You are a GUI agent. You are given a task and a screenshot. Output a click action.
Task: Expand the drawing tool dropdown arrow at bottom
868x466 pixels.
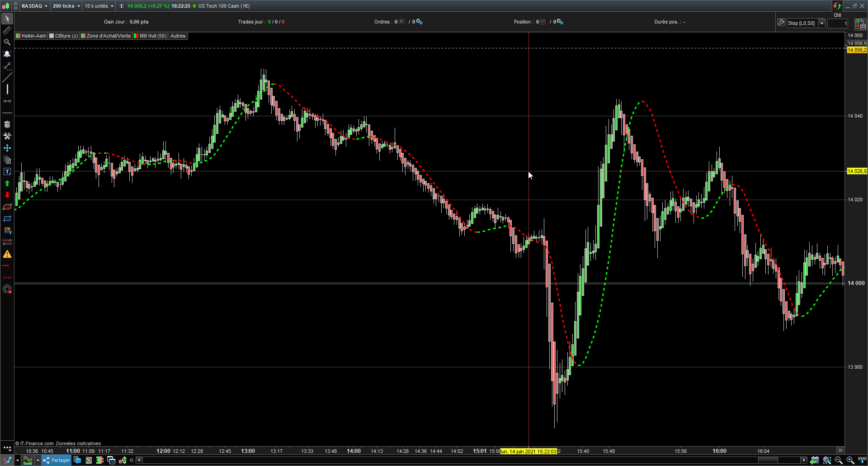[17, 461]
